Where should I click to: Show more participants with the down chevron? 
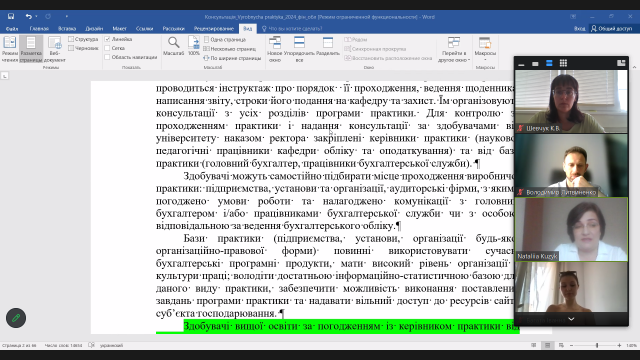click(x=571, y=319)
